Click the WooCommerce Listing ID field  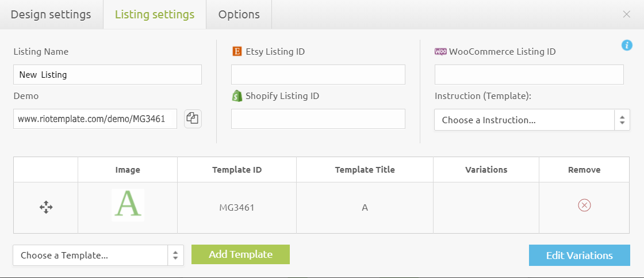[529, 75]
